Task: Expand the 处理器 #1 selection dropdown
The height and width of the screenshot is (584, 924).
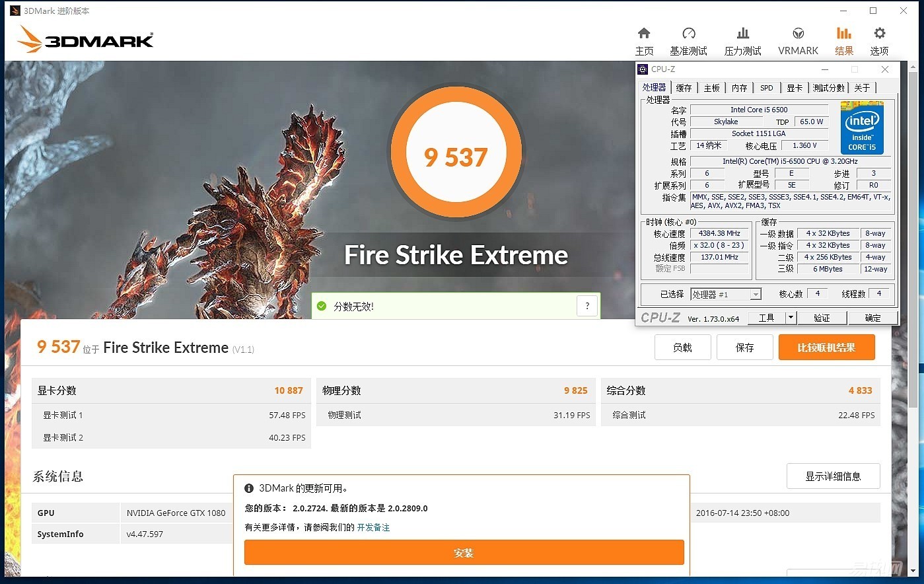Action: point(756,295)
